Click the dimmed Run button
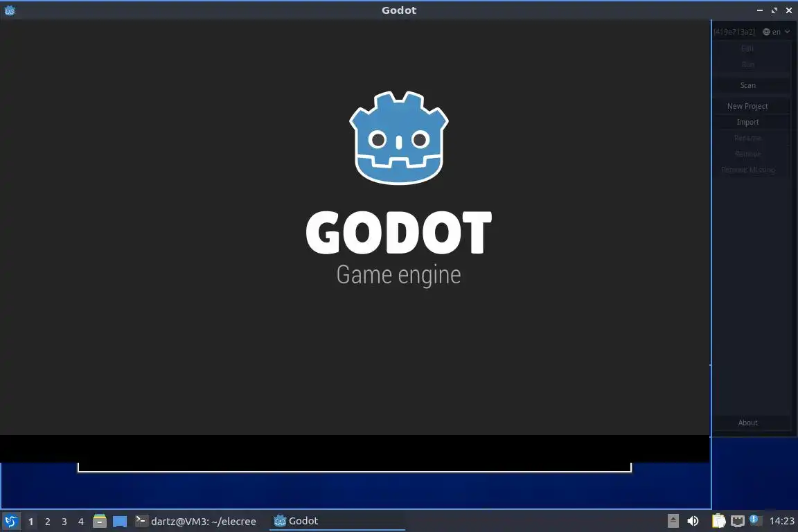 pyautogui.click(x=747, y=64)
